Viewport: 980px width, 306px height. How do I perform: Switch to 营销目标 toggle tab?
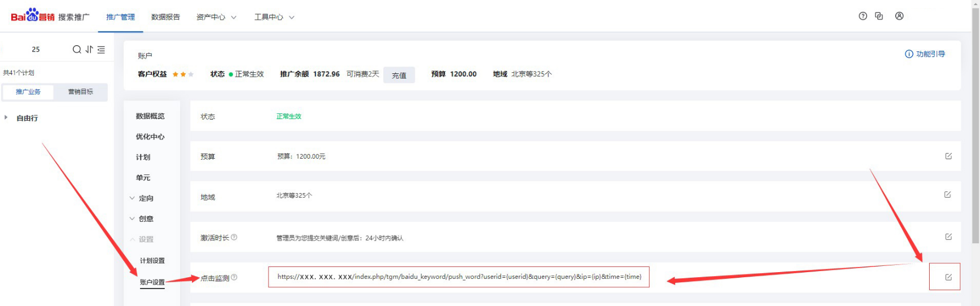(81, 92)
